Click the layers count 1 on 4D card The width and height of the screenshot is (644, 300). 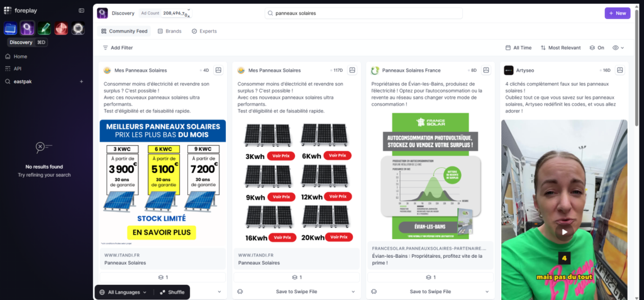tap(163, 277)
